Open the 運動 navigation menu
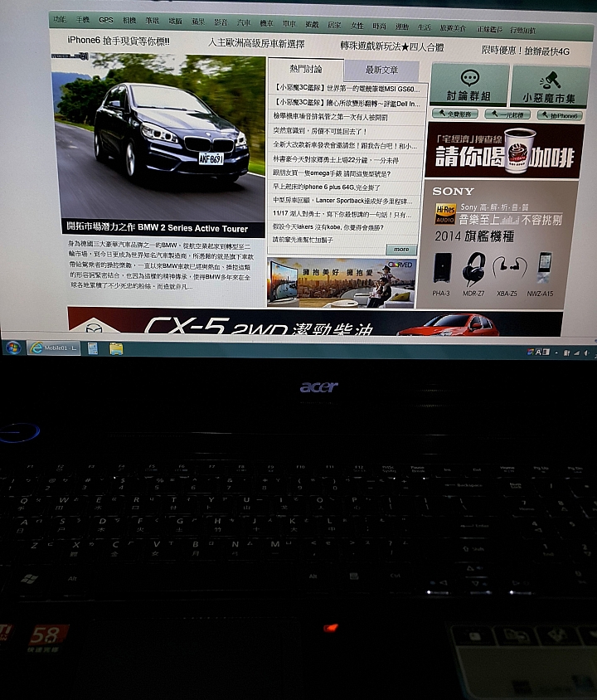Screen dimensions: 597x700 pyautogui.click(x=402, y=27)
